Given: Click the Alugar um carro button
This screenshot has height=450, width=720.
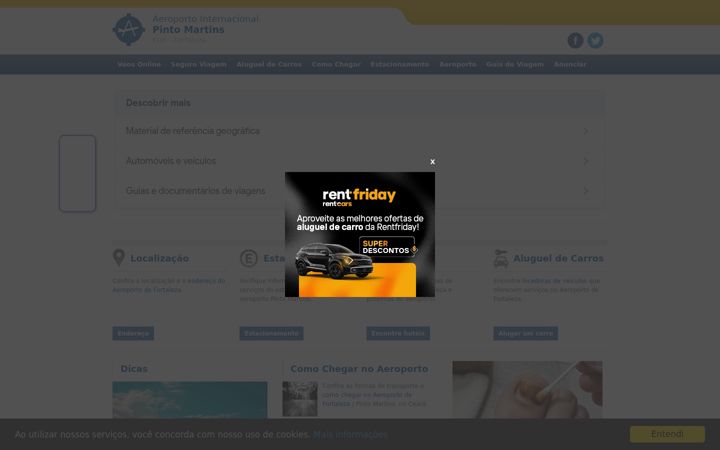Looking at the screenshot, I should click(526, 333).
